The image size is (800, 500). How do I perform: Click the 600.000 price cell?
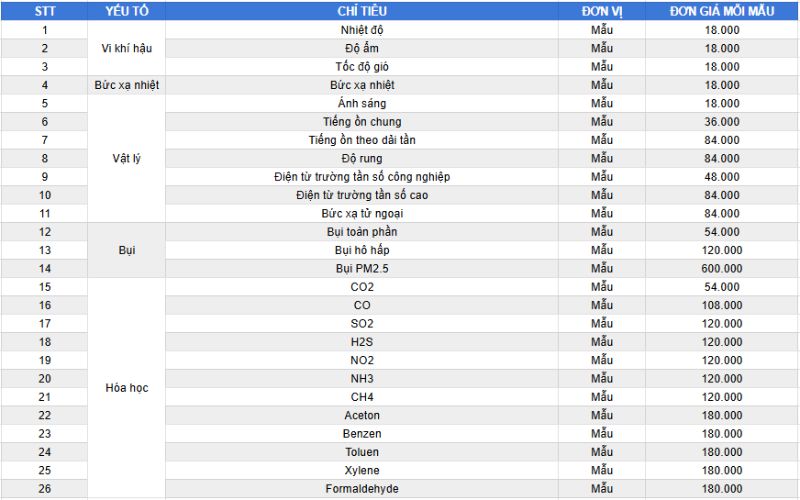pyautogui.click(x=722, y=268)
